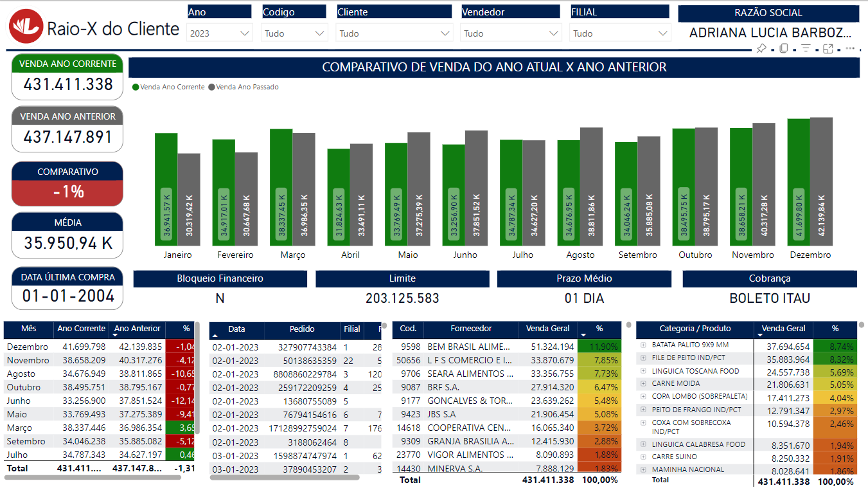868x499 pixels.
Task: Click the VENDA ANO ANTERIOR card value
Action: coord(68,137)
